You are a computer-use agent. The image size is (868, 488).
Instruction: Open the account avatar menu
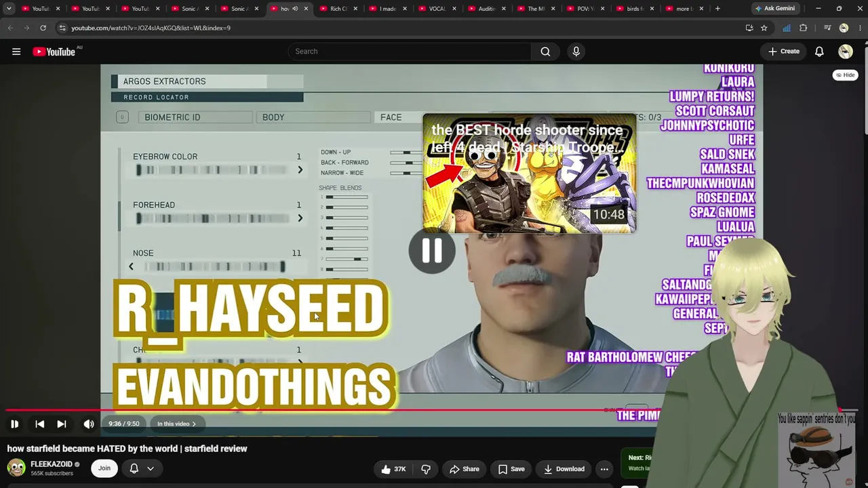point(845,52)
